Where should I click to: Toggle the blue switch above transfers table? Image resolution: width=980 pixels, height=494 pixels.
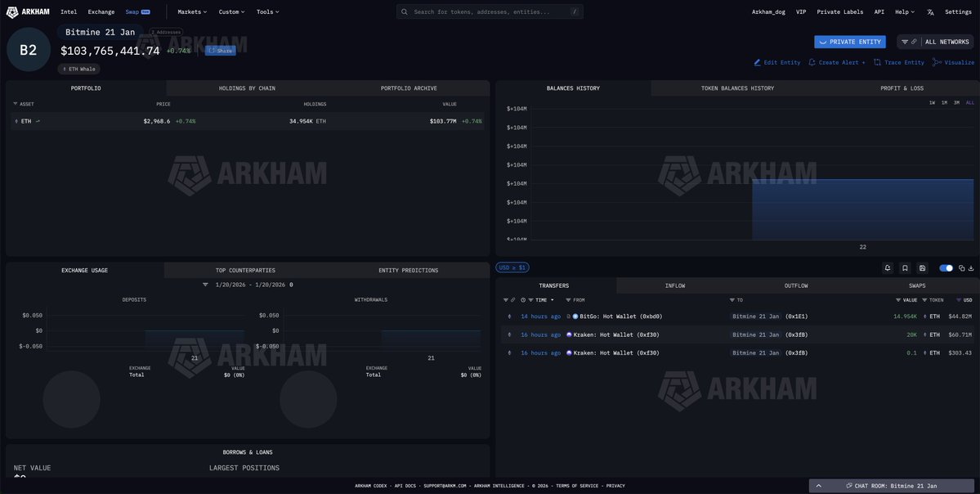point(946,267)
